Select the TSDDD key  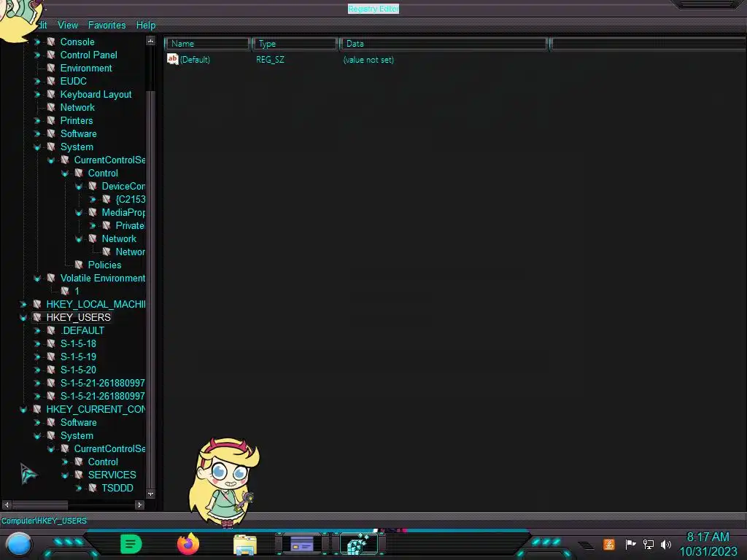[x=117, y=488]
